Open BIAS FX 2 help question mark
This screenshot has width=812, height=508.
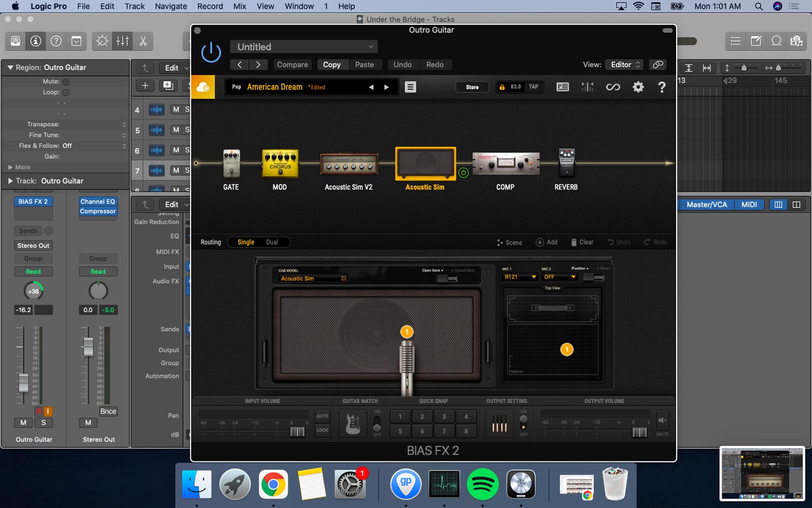click(x=662, y=87)
